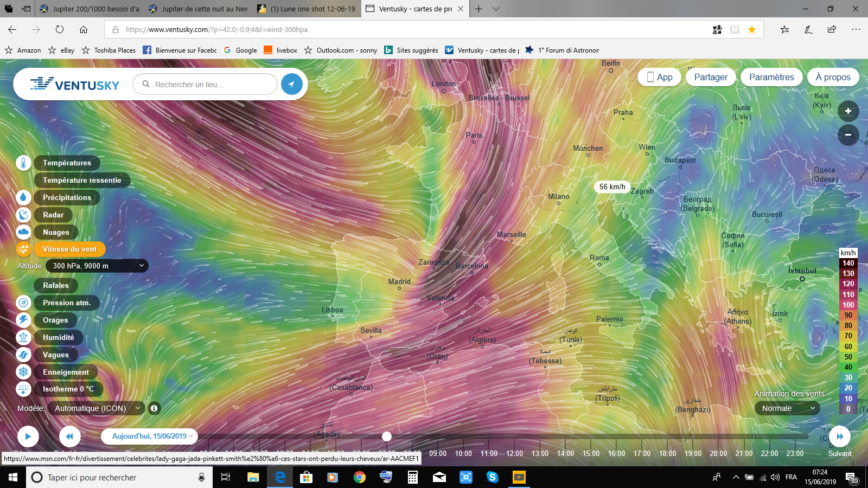Open the radar layer icon
Viewport: 868px width, 488px height.
click(23, 215)
